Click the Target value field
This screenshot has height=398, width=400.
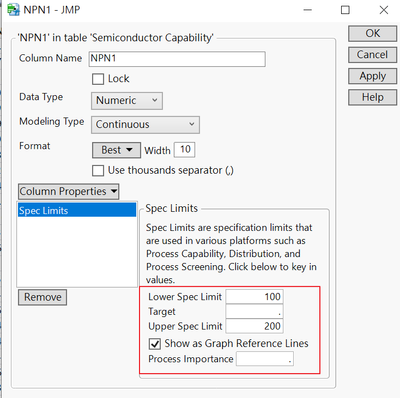(254, 311)
